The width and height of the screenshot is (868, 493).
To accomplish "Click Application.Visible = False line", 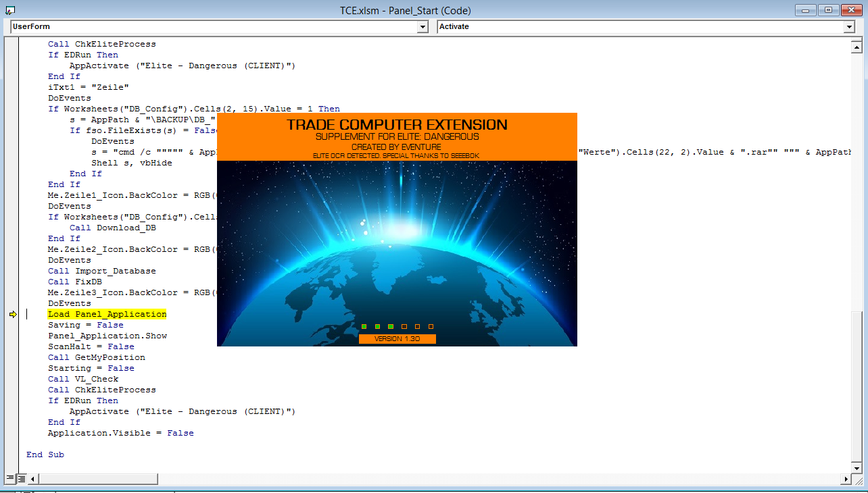I will [x=120, y=433].
